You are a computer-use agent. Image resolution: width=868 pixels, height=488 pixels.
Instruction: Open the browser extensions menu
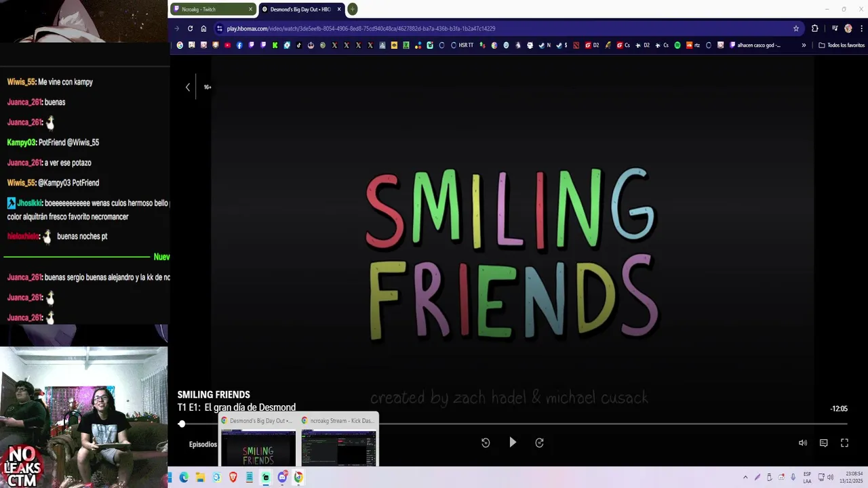coord(814,28)
